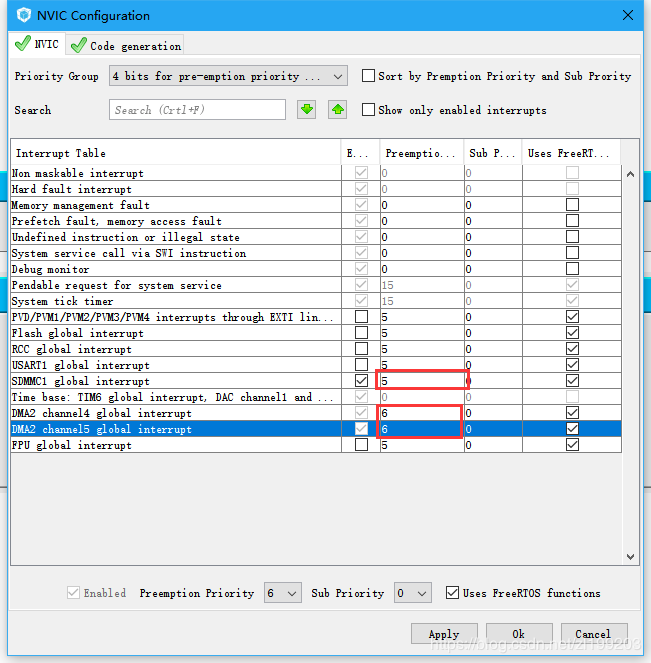Toggle Sort by Premption Priority checkbox

368,76
